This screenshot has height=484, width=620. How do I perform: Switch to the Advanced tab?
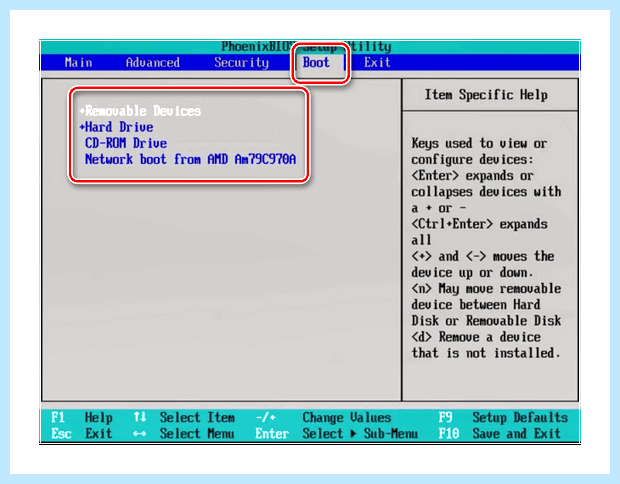click(x=153, y=62)
